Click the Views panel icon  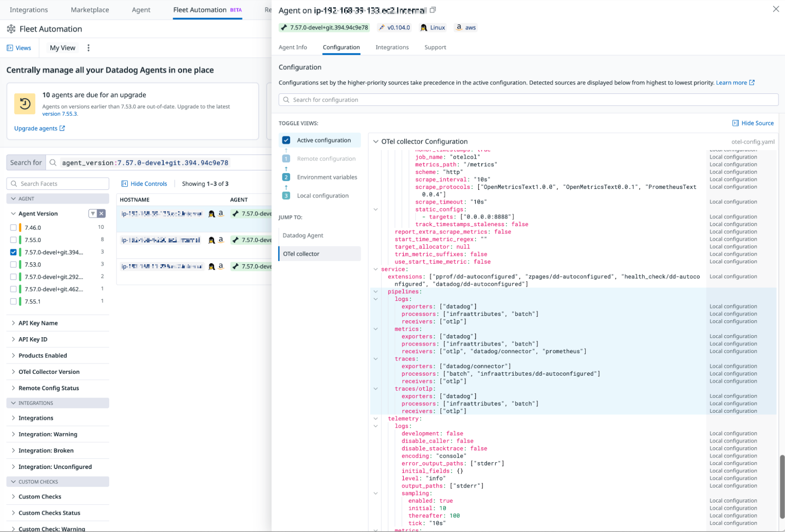pyautogui.click(x=10, y=48)
